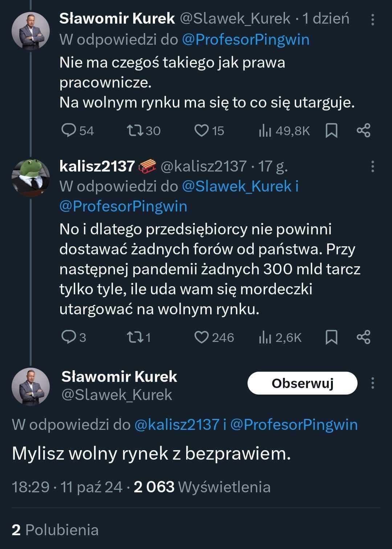Reply to kalisz2137's tweet
392x549 pixels.
coord(68,337)
